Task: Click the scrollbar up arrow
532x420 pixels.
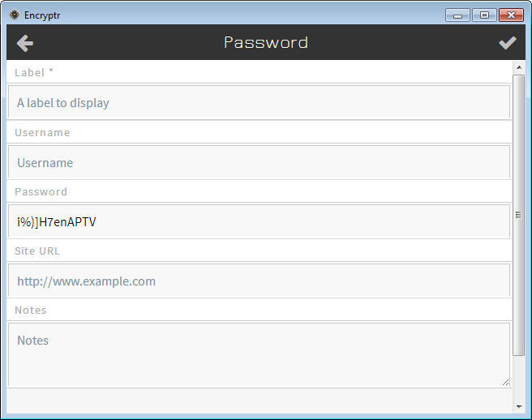Action: coord(519,67)
